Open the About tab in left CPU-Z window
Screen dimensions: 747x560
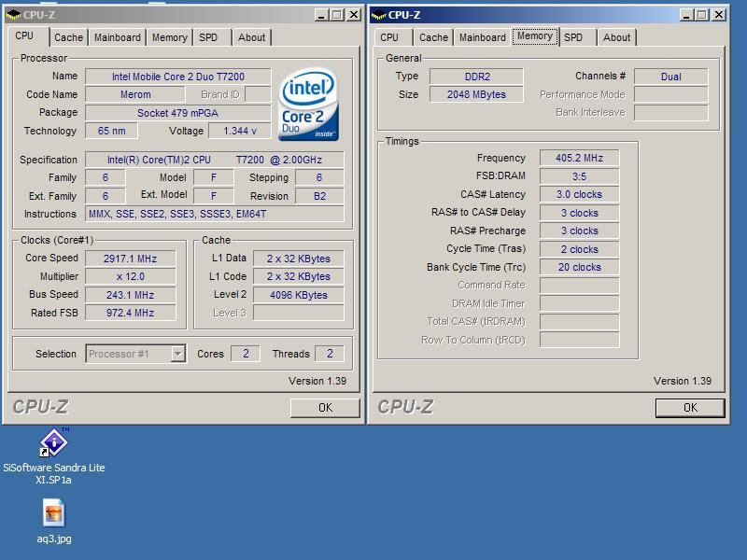click(251, 37)
